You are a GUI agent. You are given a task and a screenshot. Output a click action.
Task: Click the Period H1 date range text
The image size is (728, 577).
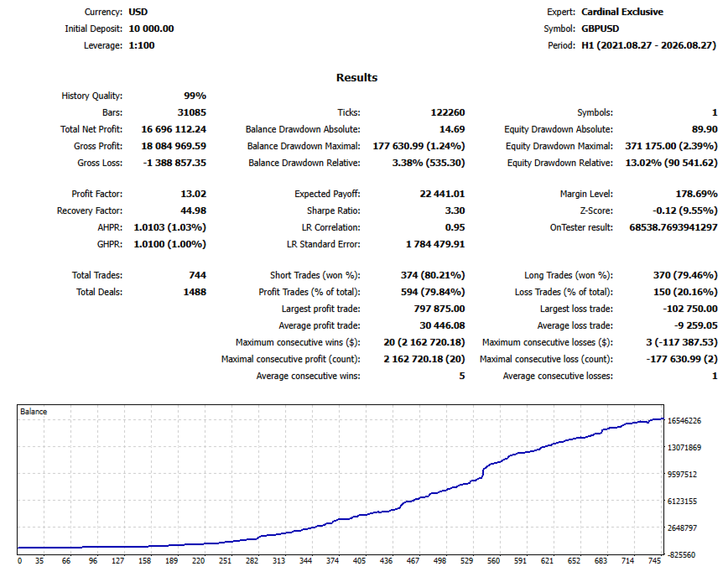648,45
